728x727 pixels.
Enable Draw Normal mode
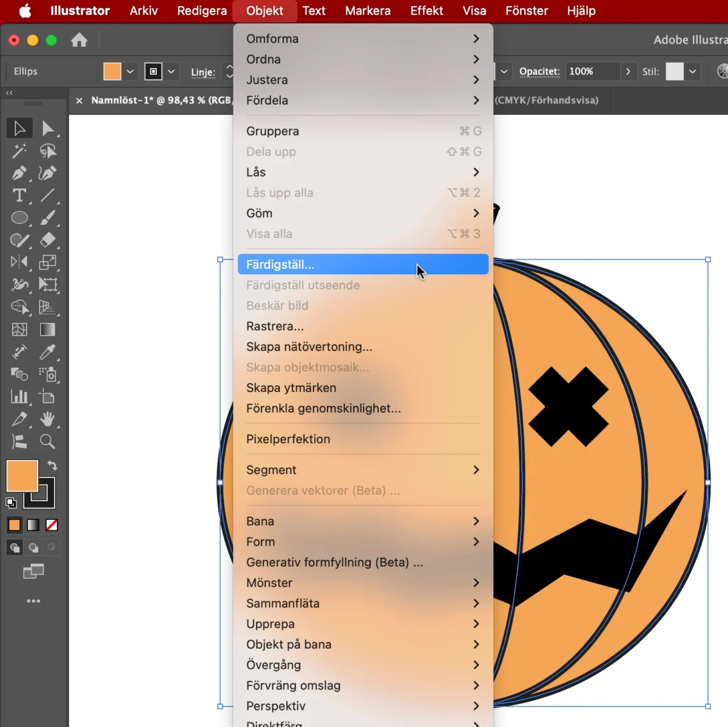point(15,548)
